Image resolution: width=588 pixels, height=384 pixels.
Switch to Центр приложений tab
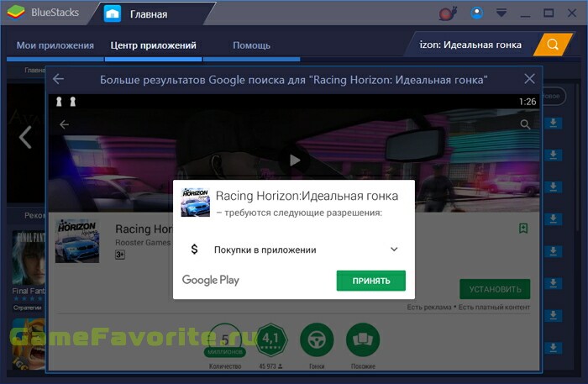153,45
